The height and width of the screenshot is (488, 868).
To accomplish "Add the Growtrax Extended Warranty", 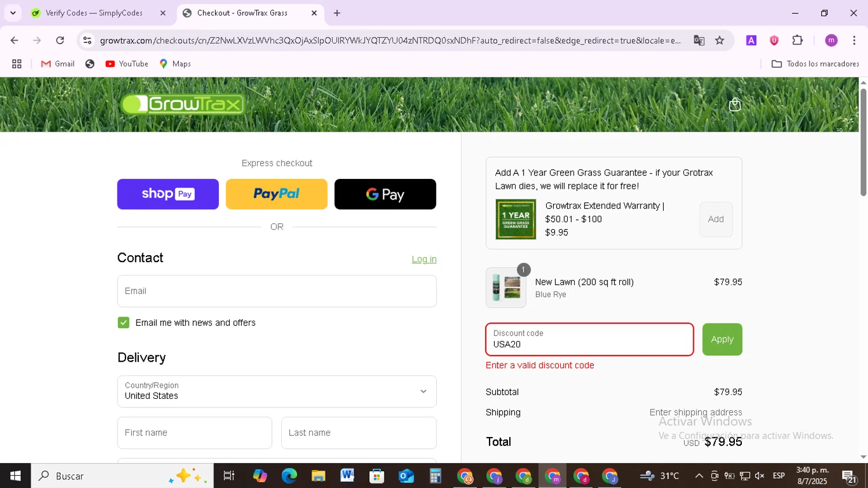I will click(x=716, y=219).
